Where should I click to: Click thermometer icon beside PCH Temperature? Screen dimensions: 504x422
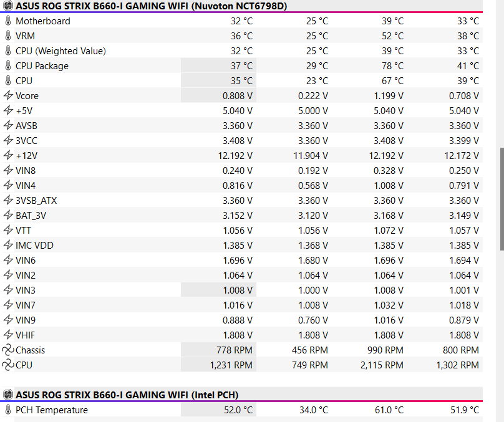tap(8, 410)
